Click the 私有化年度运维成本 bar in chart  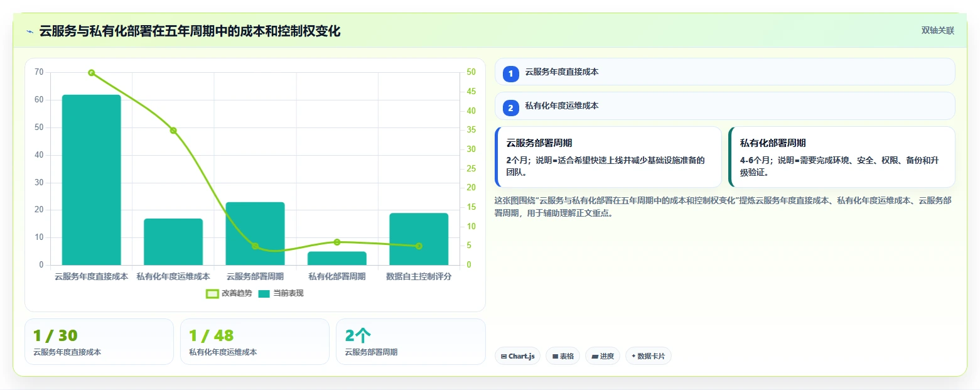tap(173, 242)
